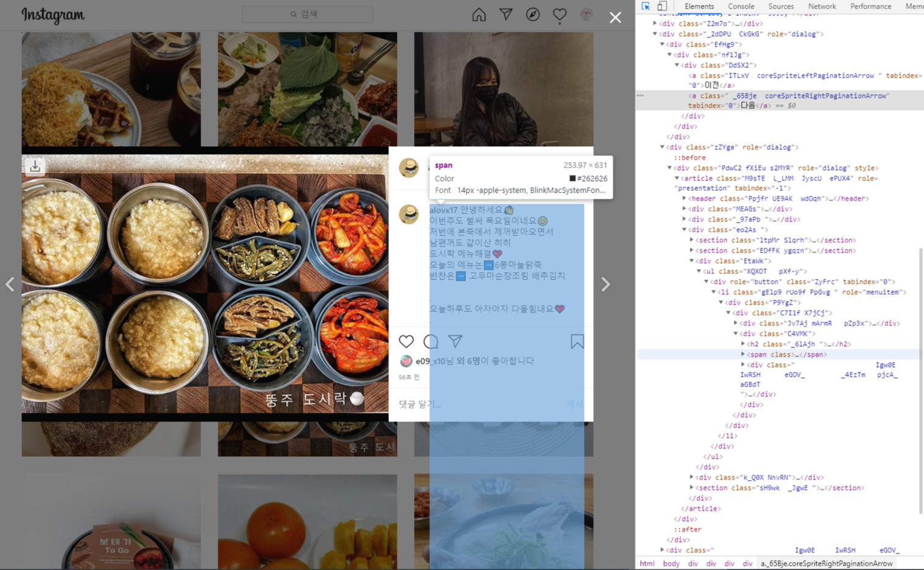Screen dimensions: 924x570
Task: Click the DevTools elements panel scrollbar
Action: coord(921,379)
